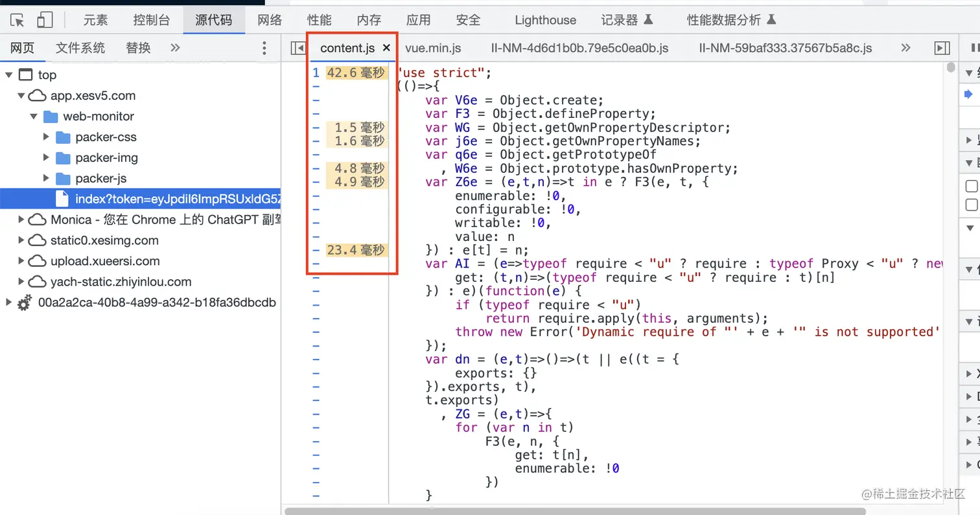Check the first breakpoint checkbox
The height and width of the screenshot is (515, 980).
click(x=972, y=186)
